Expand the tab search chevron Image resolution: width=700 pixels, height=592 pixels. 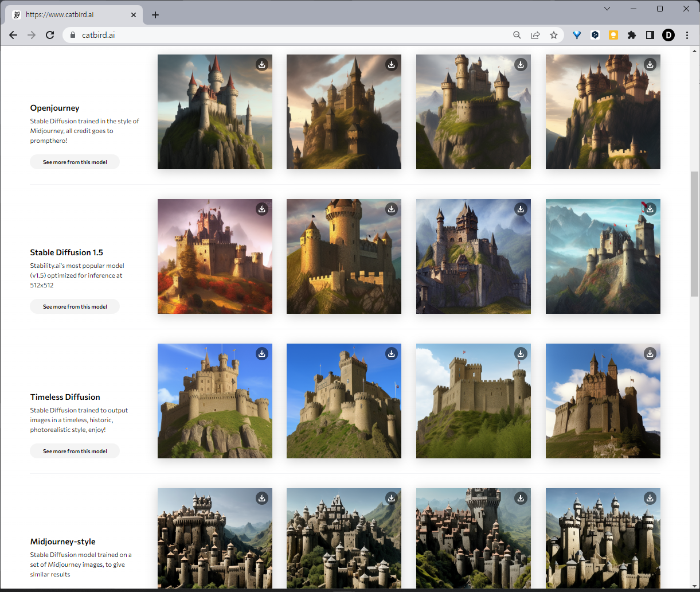pyautogui.click(x=607, y=9)
